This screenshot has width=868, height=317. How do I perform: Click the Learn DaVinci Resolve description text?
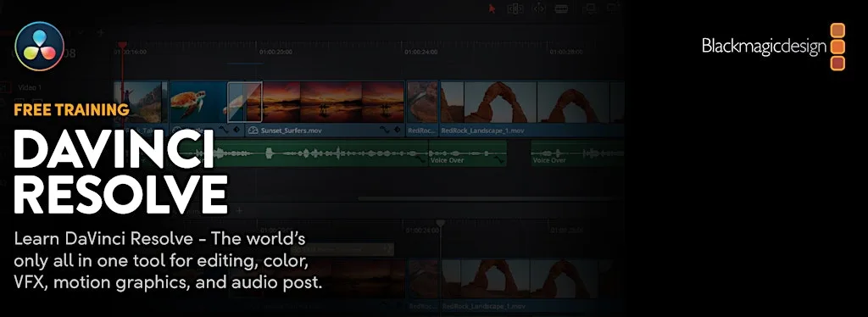click(x=168, y=260)
